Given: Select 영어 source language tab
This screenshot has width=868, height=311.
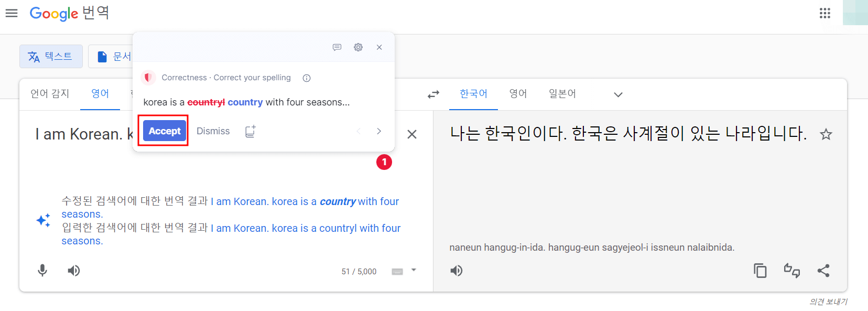Looking at the screenshot, I should click(100, 93).
